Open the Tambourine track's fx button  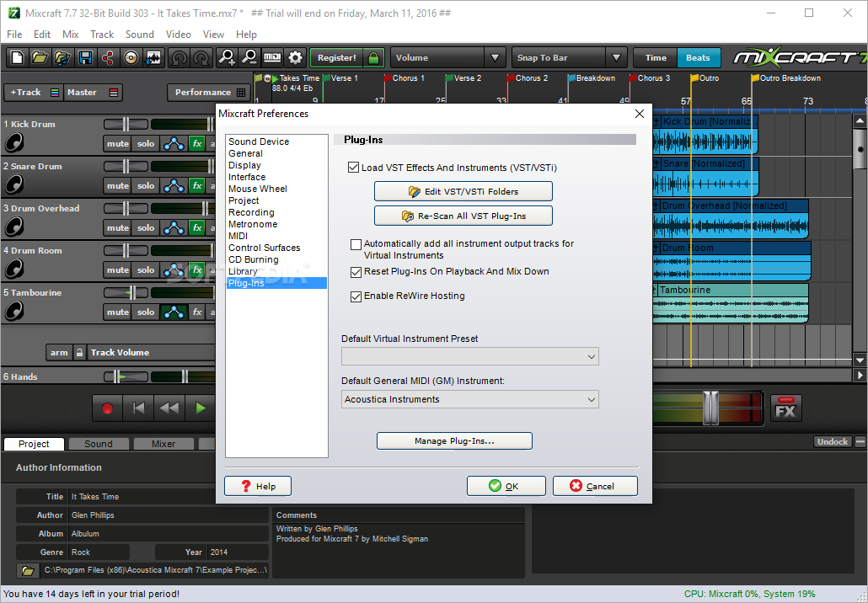pos(197,312)
